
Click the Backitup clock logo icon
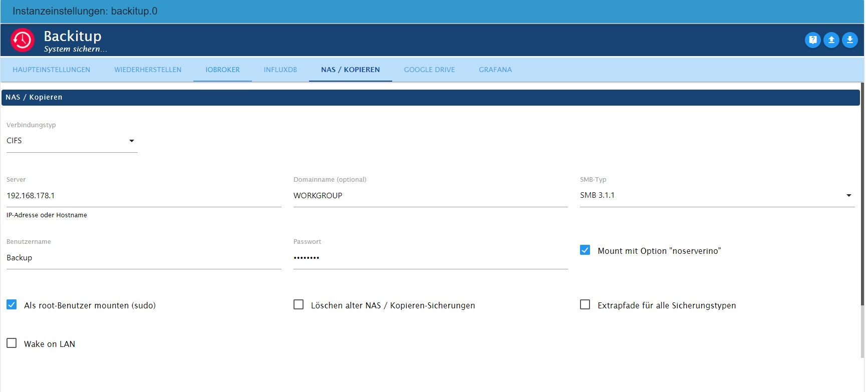point(23,40)
